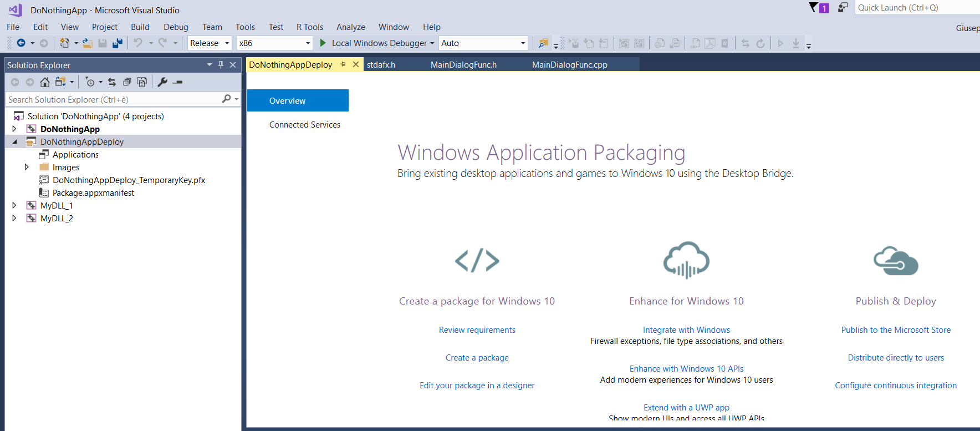This screenshot has width=980, height=431.
Task: Click Enhance with Windows 10 APIs link
Action: pyautogui.click(x=686, y=369)
